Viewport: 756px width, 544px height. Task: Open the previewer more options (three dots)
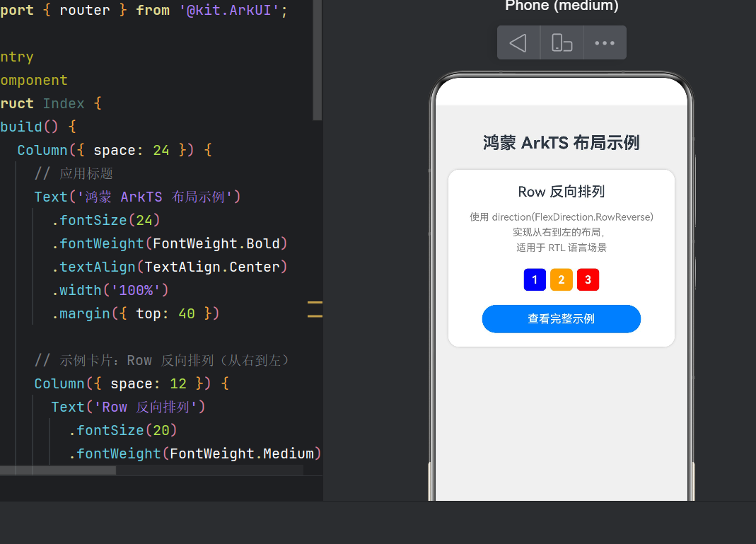click(x=605, y=43)
